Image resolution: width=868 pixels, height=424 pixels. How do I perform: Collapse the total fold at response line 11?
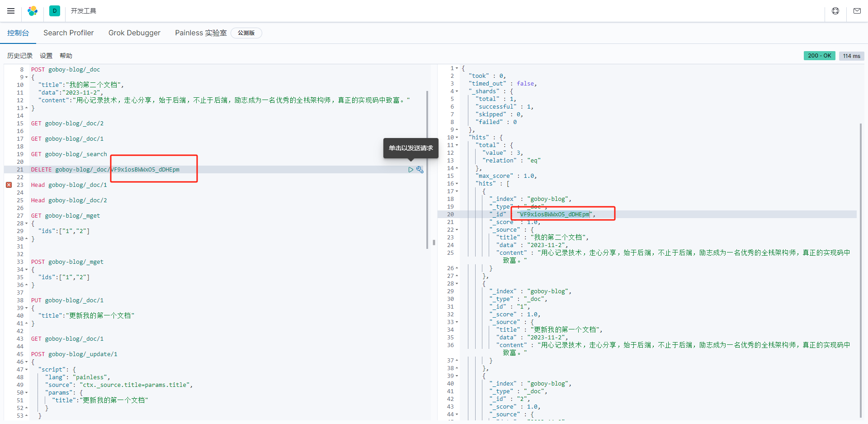coord(457,145)
